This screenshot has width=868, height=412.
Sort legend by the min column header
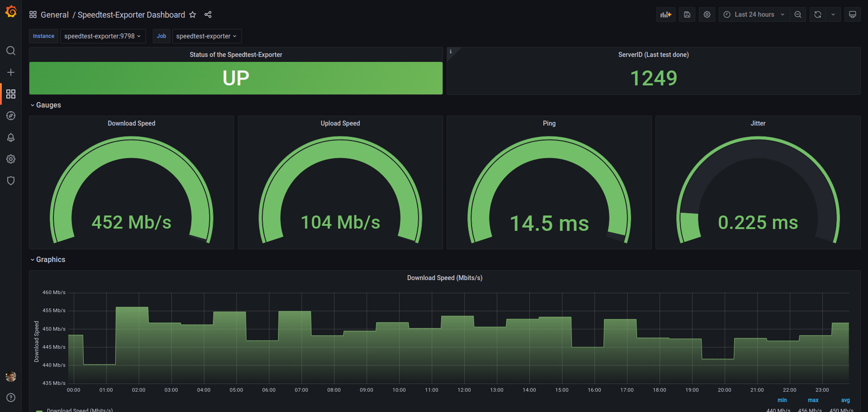coord(782,400)
